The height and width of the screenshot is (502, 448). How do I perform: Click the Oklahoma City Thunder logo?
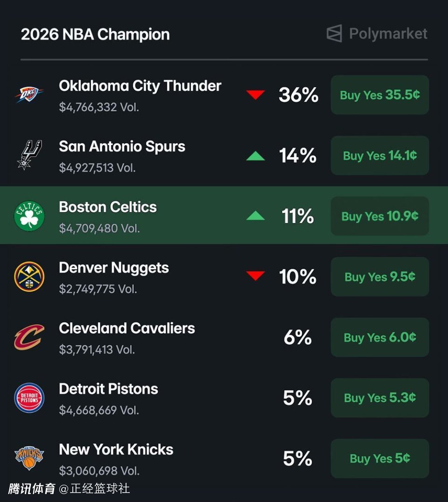click(x=29, y=95)
